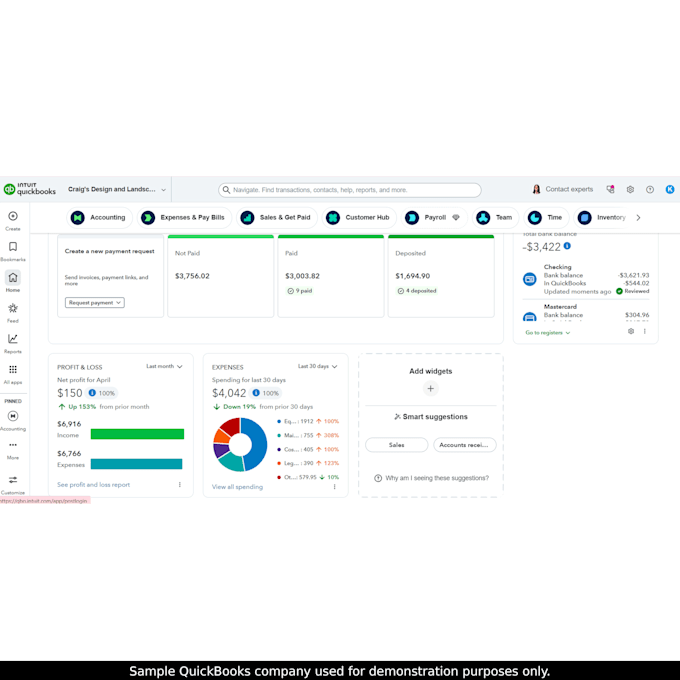This screenshot has width=680, height=680.
Task: Go to Home in the sidebar
Action: click(x=13, y=282)
